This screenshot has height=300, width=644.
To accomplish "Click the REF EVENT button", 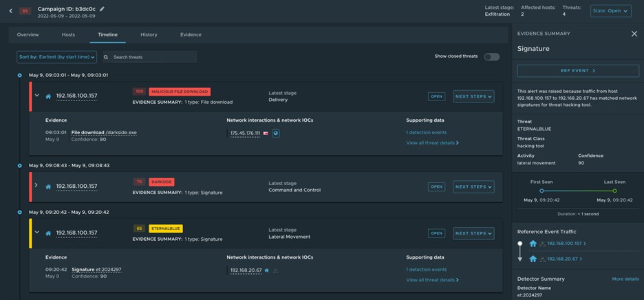I will pos(578,71).
